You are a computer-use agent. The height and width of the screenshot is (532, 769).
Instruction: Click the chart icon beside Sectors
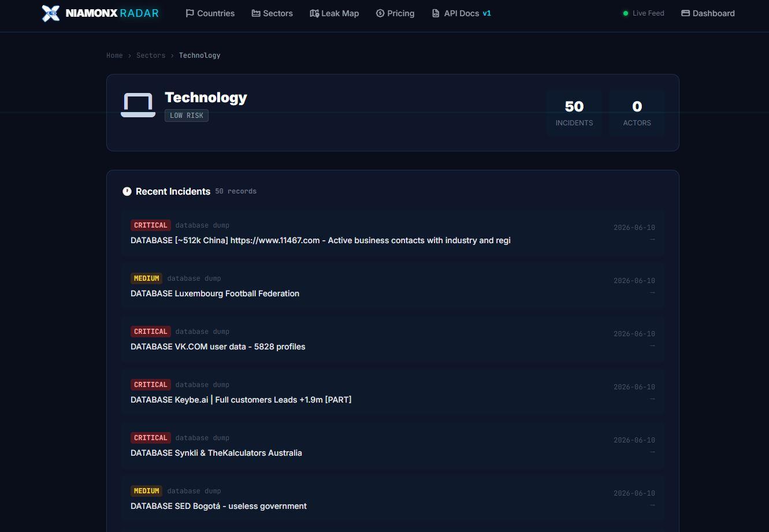click(256, 13)
